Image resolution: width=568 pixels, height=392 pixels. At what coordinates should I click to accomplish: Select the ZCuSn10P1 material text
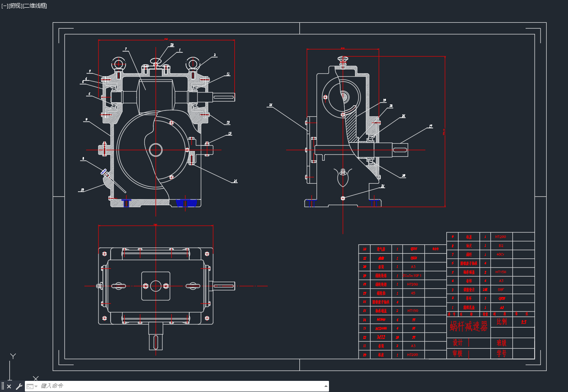point(413,276)
